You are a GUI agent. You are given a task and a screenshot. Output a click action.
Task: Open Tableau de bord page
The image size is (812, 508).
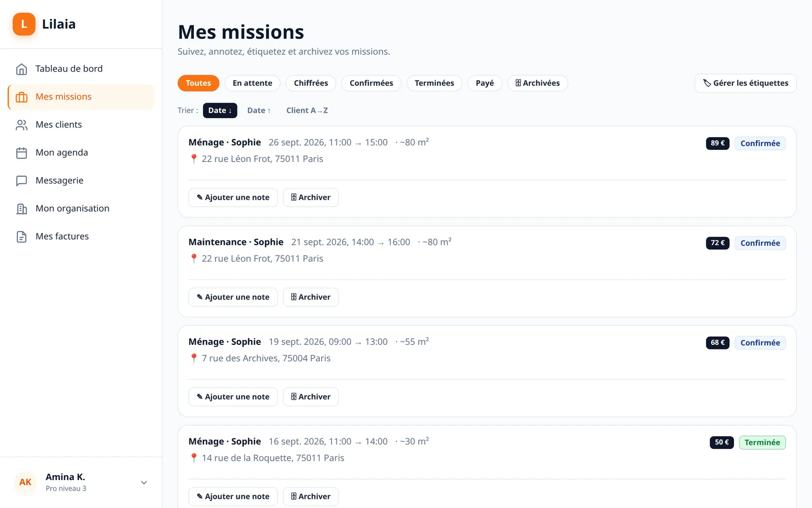[81, 69]
